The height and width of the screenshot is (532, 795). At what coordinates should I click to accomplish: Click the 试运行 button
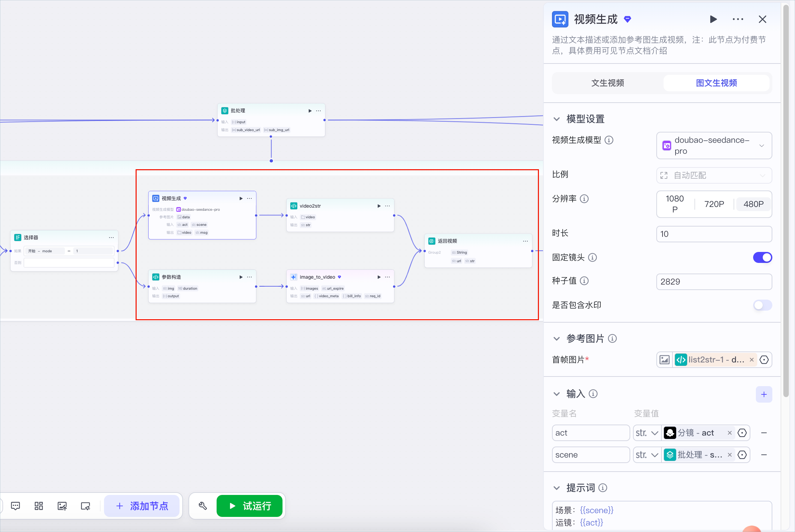coord(250,506)
